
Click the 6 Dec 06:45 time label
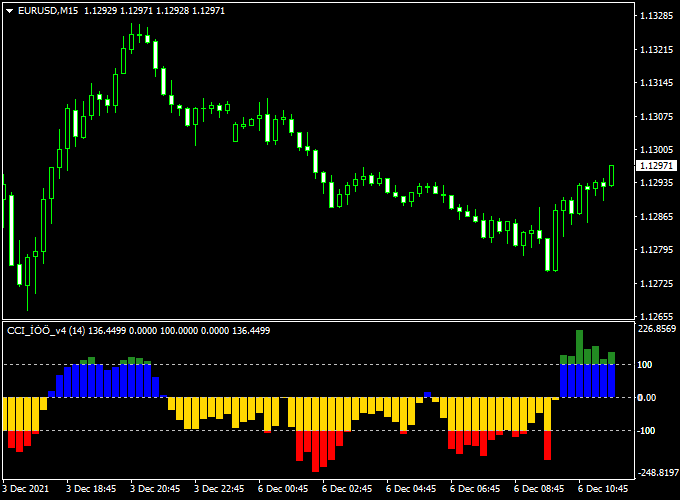tap(475, 489)
